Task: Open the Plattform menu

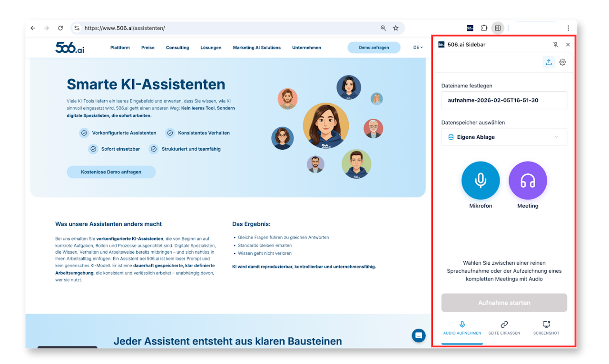Action: [120, 48]
